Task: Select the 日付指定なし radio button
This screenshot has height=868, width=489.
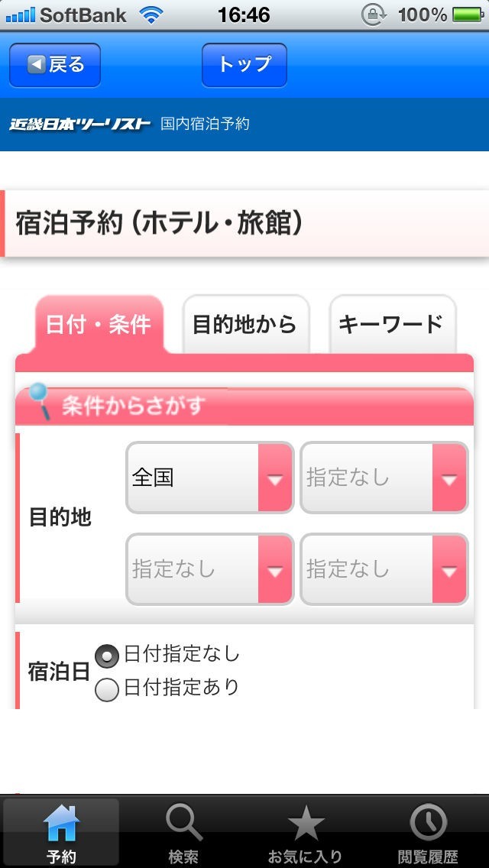Action: [107, 656]
